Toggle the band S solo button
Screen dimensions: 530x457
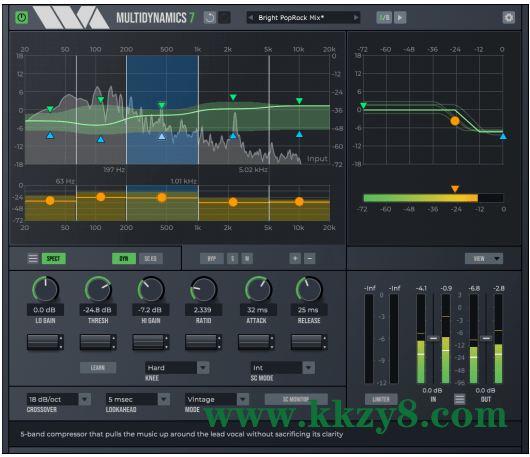(x=232, y=259)
